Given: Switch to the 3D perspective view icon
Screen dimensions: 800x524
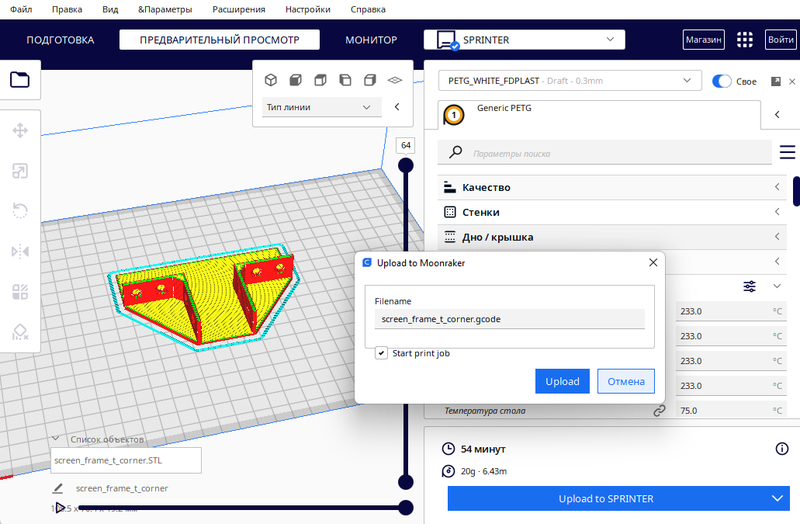Looking at the screenshot, I should pos(270,80).
